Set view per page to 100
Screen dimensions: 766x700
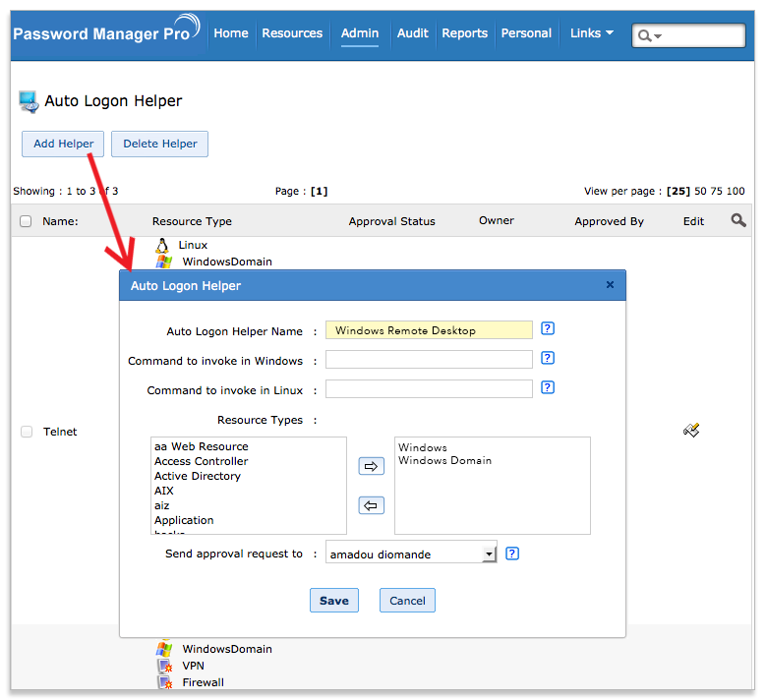(x=736, y=191)
